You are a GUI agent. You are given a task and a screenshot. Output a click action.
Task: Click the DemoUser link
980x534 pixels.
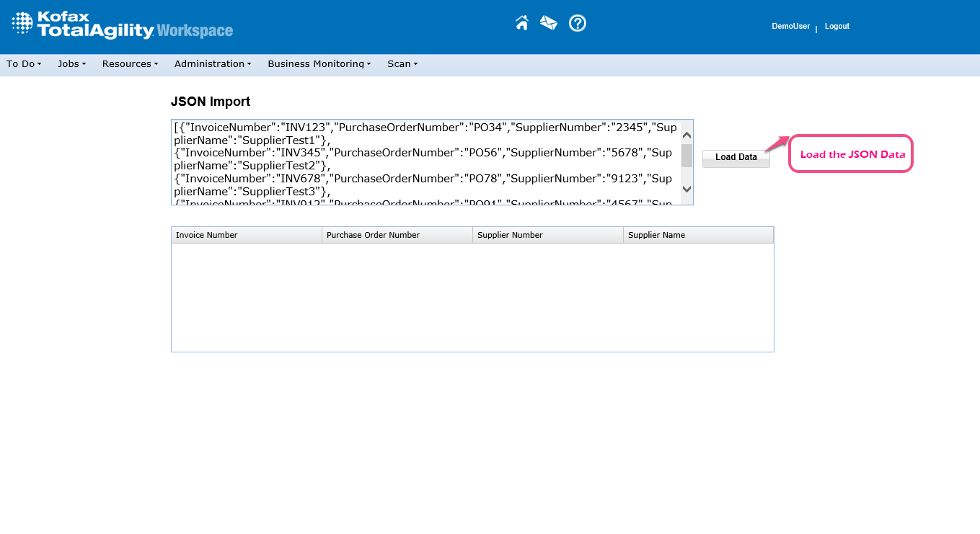coord(790,27)
